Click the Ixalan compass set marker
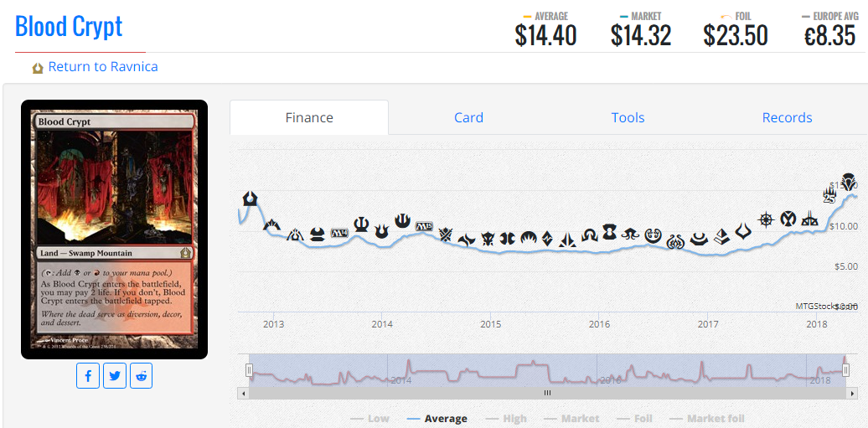The image size is (868, 428). click(x=766, y=219)
